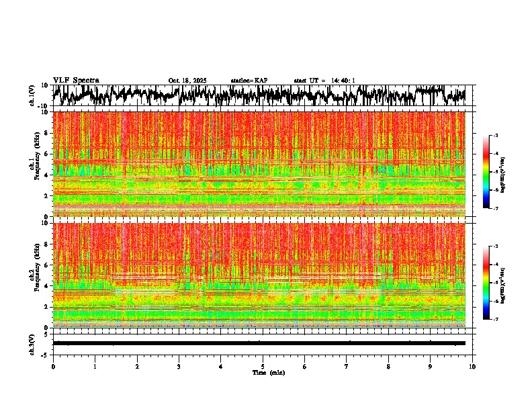Click the '-7' label on lower colorbar
The height and width of the screenshot is (411, 532).
496,319
